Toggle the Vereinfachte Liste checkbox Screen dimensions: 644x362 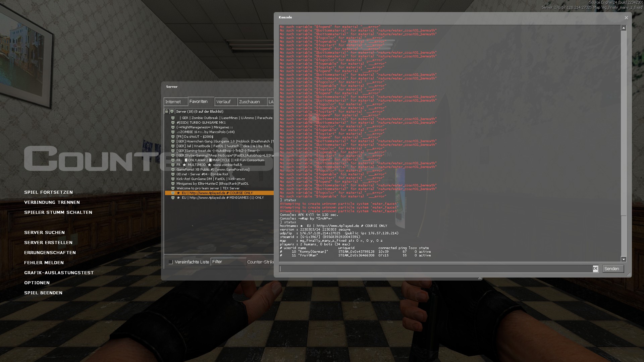pos(171,262)
